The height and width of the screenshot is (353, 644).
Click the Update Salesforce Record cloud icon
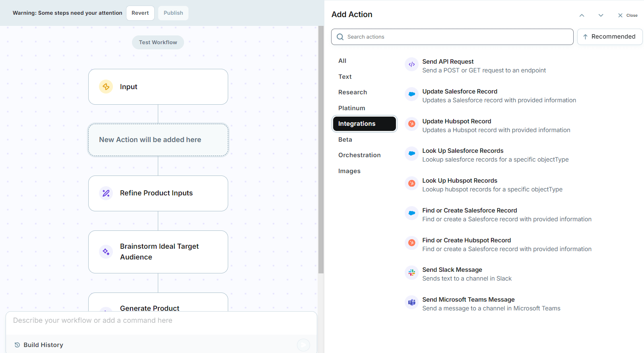pyautogui.click(x=411, y=94)
